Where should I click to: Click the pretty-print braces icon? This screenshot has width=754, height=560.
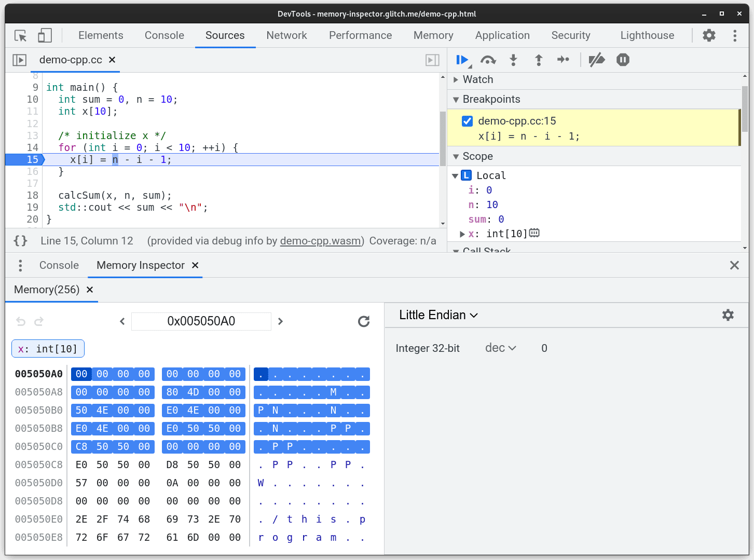[21, 240]
